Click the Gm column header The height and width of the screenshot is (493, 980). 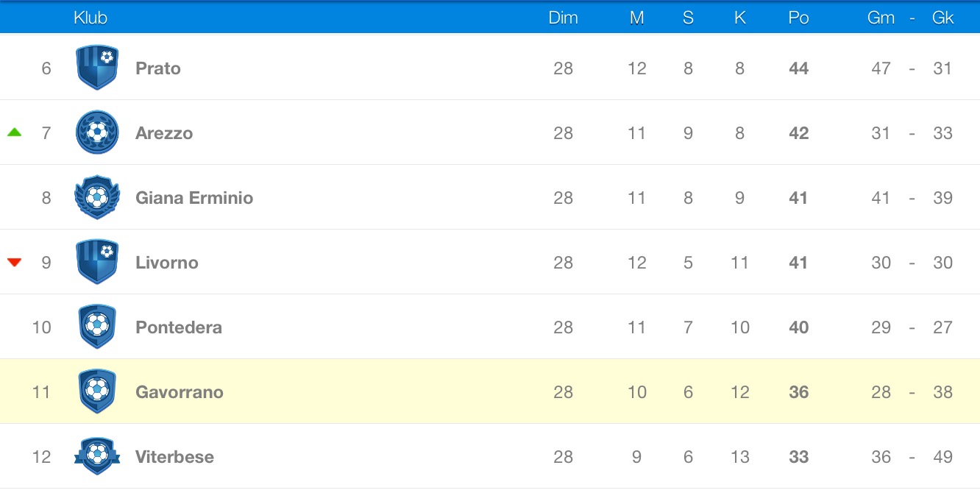pos(881,18)
